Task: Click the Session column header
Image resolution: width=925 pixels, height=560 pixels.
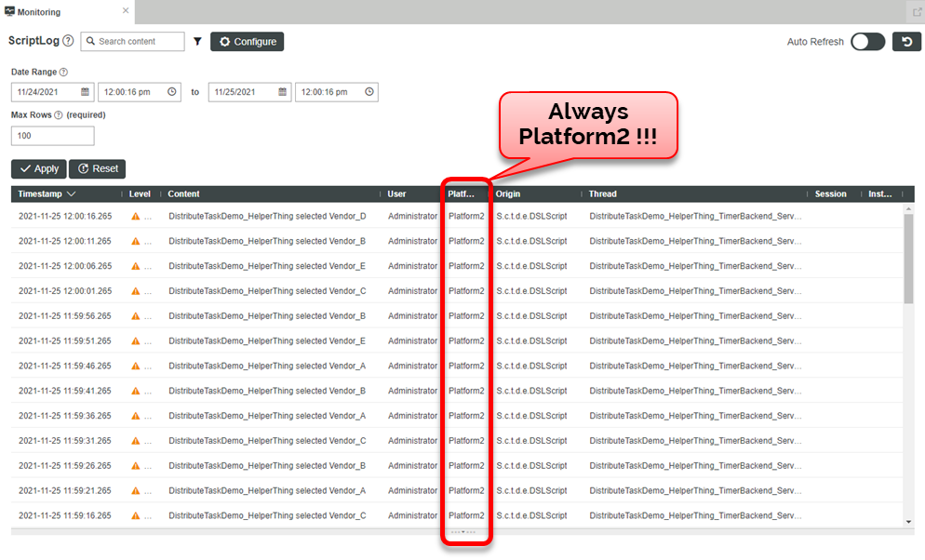Action: click(831, 193)
